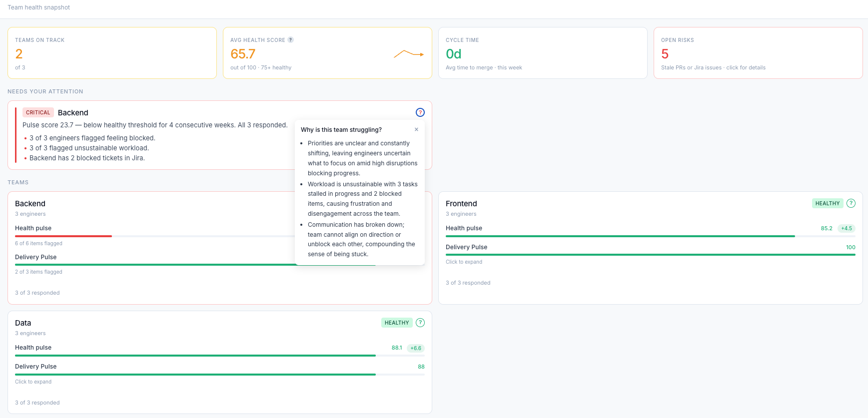This screenshot has width=868, height=418.
Task: Click the Backend Health pulse red bar
Action: click(x=63, y=236)
